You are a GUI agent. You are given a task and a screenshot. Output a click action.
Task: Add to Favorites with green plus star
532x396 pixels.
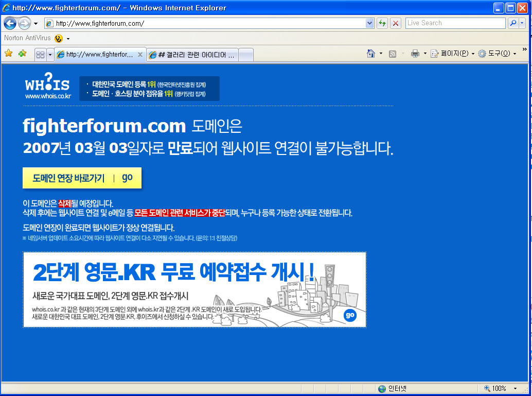(23, 54)
